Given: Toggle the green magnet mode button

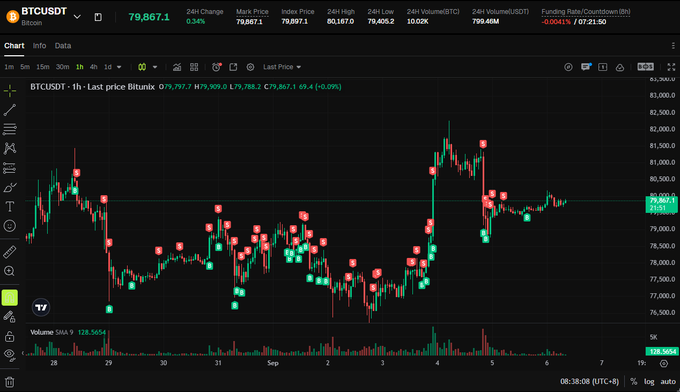Looking at the screenshot, I should 10,297.
